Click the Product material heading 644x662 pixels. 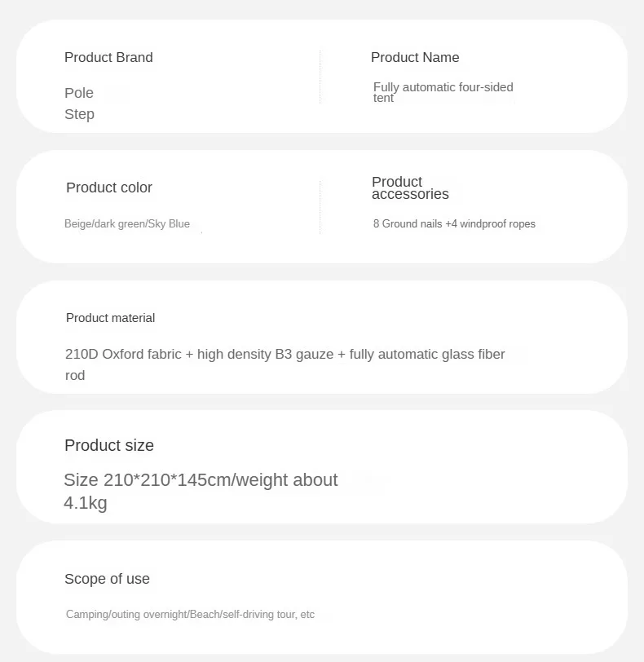[x=110, y=318]
